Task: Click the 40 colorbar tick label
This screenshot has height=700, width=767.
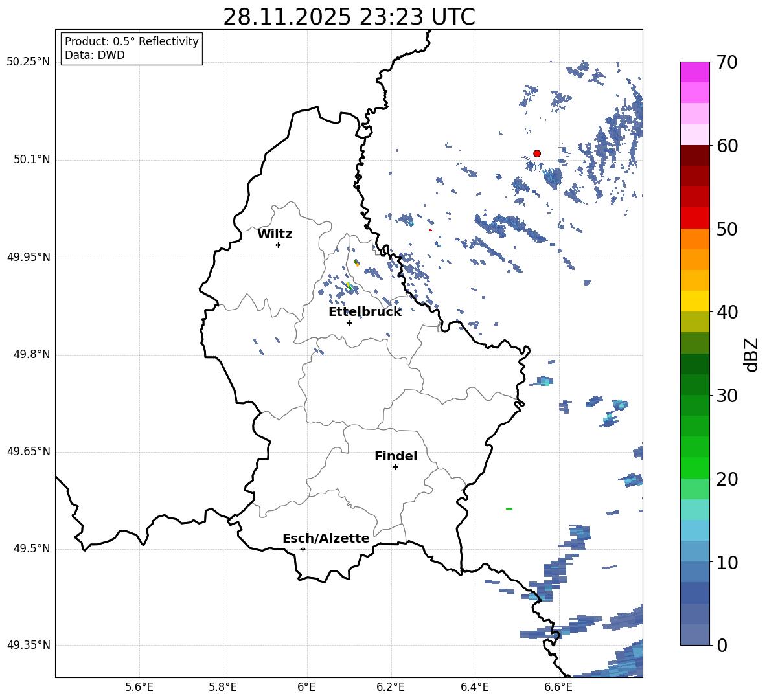Action: click(727, 312)
